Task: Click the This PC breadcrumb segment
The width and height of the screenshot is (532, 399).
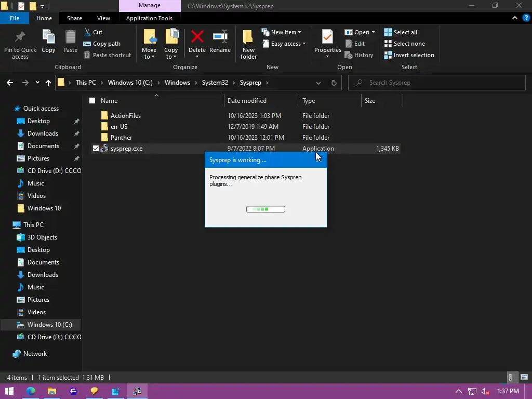Action: tap(86, 83)
